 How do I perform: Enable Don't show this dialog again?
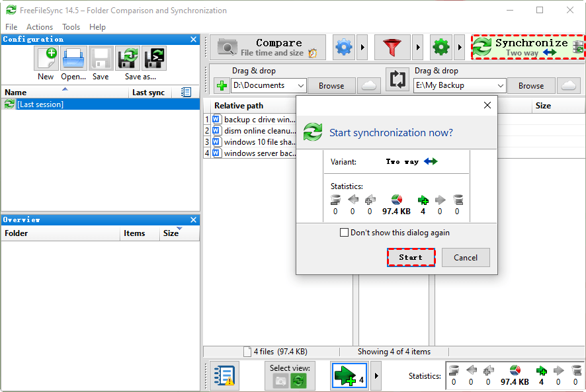344,233
